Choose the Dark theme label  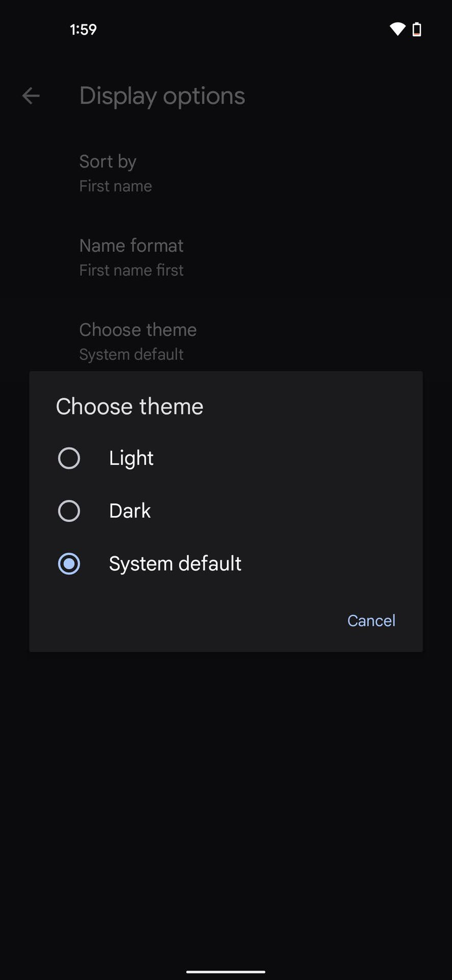(x=130, y=511)
